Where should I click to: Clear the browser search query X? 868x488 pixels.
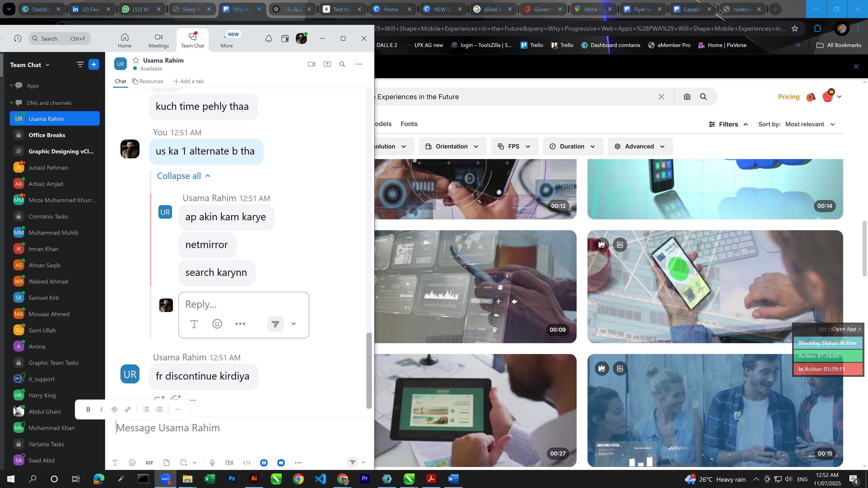[661, 97]
